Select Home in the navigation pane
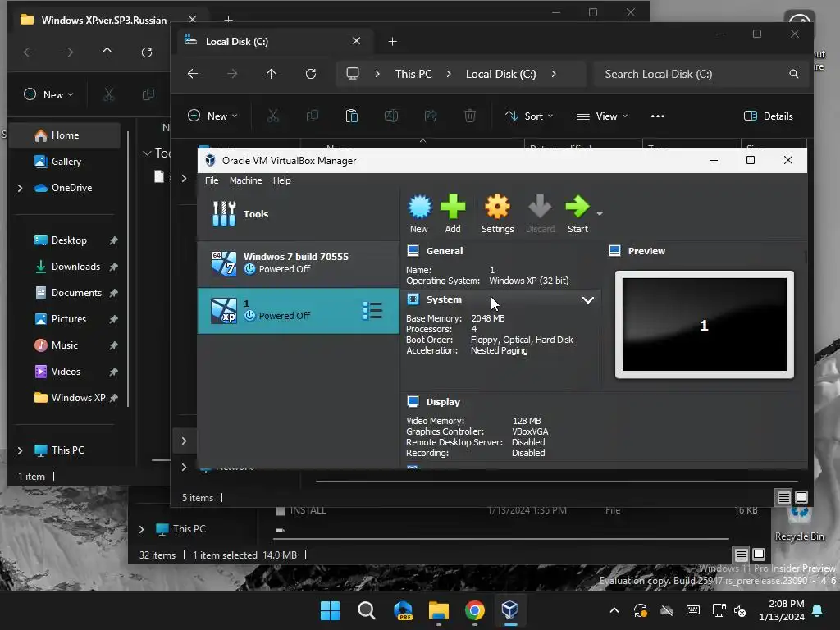The width and height of the screenshot is (840, 630). 66,135
